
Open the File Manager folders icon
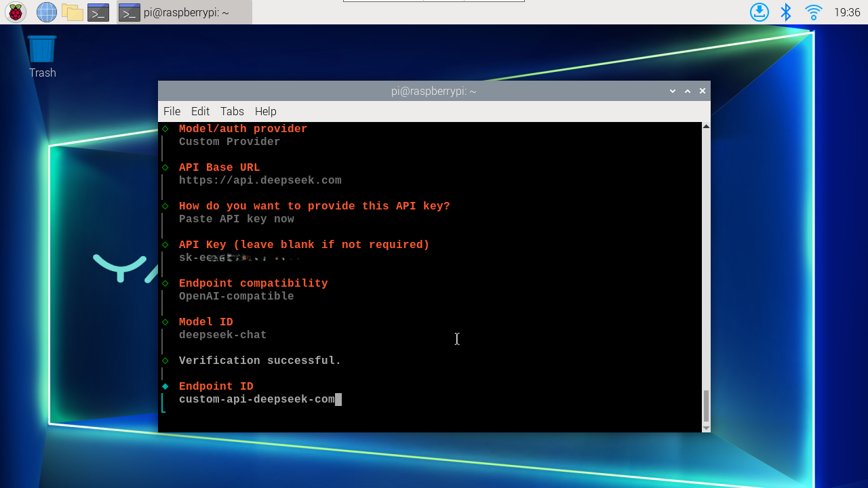click(72, 12)
